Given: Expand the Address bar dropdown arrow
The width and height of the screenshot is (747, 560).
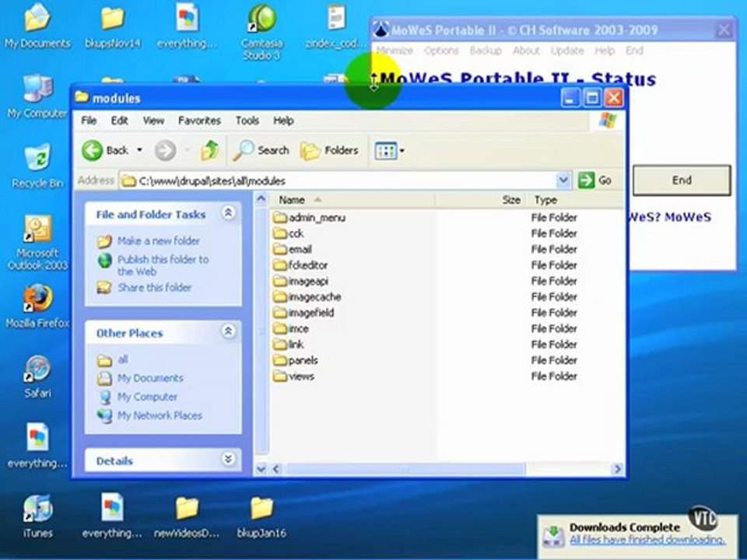Looking at the screenshot, I should [x=563, y=180].
